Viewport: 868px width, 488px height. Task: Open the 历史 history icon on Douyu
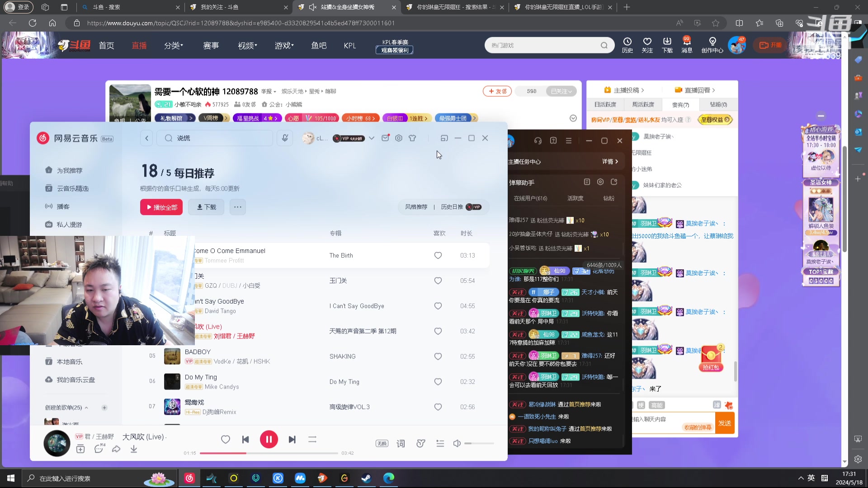tap(627, 45)
